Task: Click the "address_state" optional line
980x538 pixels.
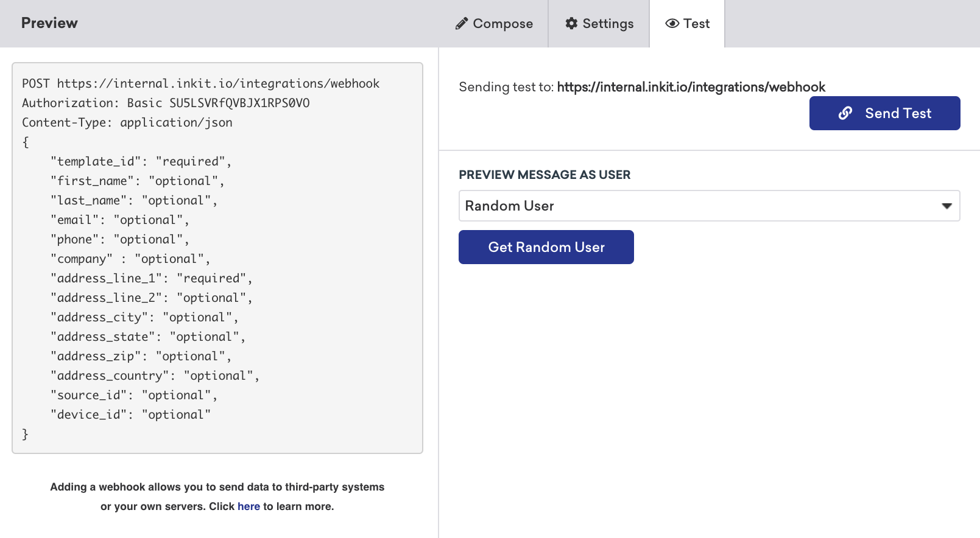Action: click(148, 337)
